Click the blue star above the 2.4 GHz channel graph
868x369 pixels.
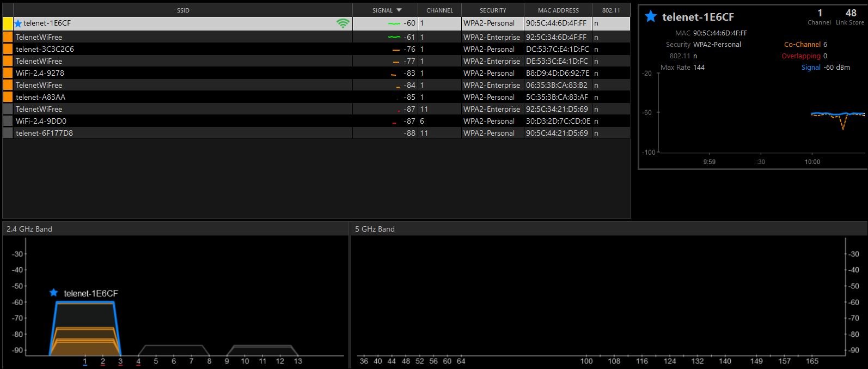coord(53,293)
